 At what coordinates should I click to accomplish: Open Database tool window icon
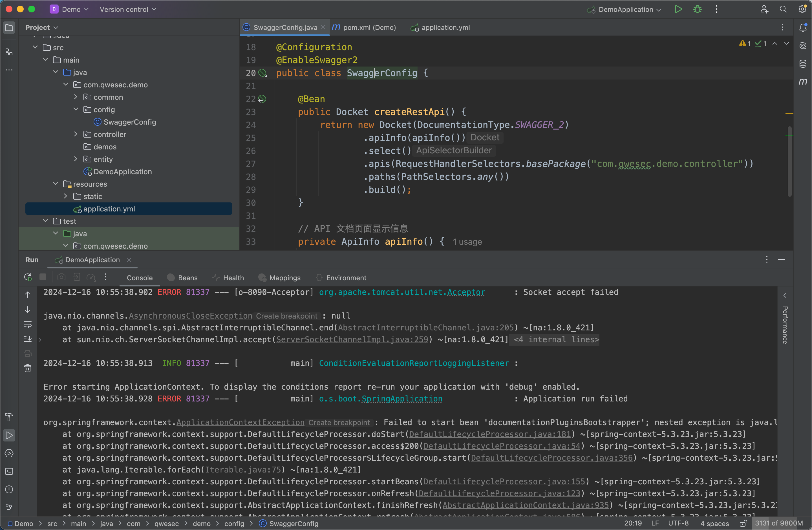point(803,64)
